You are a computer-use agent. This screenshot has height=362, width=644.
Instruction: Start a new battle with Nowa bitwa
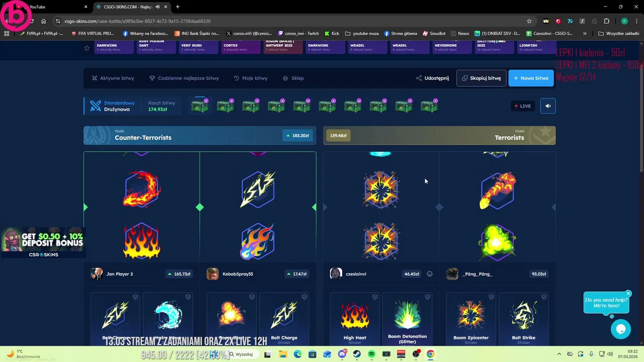(531, 78)
